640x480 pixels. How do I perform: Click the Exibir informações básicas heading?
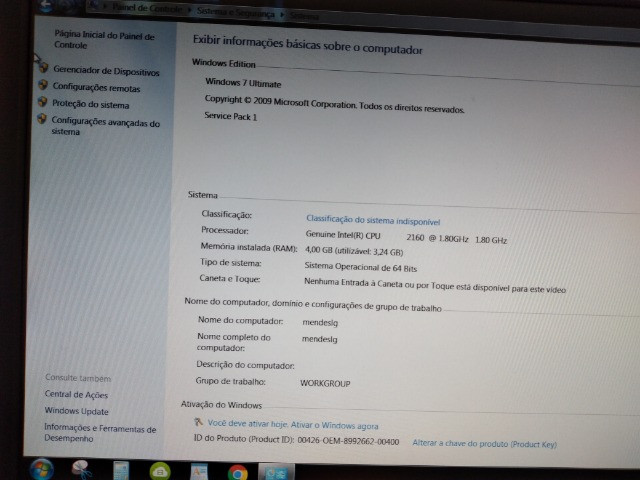pos(307,45)
